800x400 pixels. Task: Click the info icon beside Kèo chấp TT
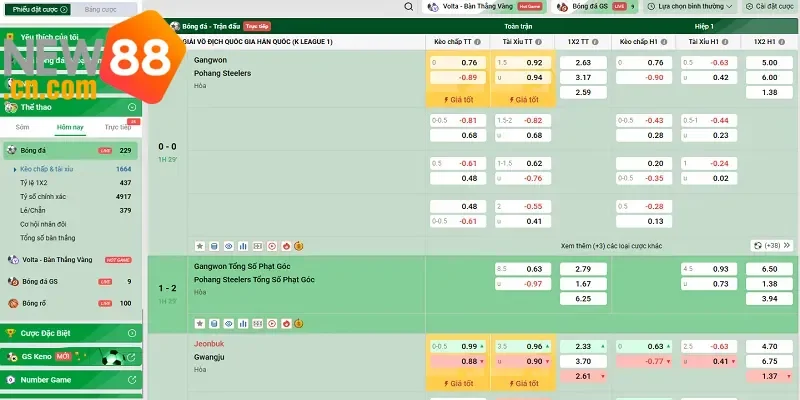pyautogui.click(x=478, y=43)
